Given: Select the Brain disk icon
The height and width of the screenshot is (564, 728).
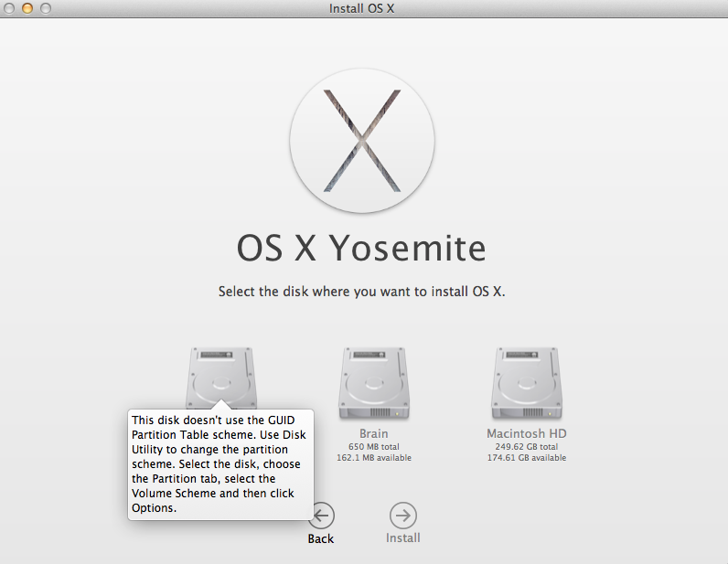Looking at the screenshot, I should (x=374, y=383).
